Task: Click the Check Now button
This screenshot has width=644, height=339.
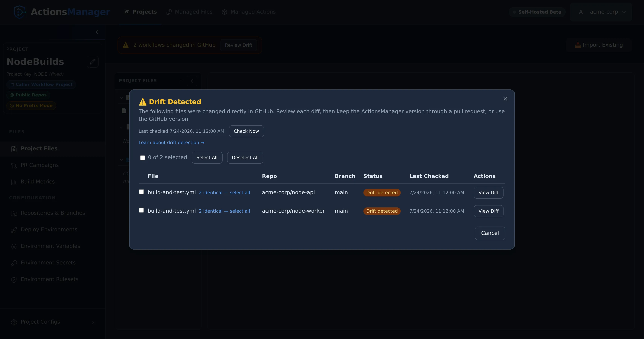Action: pyautogui.click(x=246, y=131)
